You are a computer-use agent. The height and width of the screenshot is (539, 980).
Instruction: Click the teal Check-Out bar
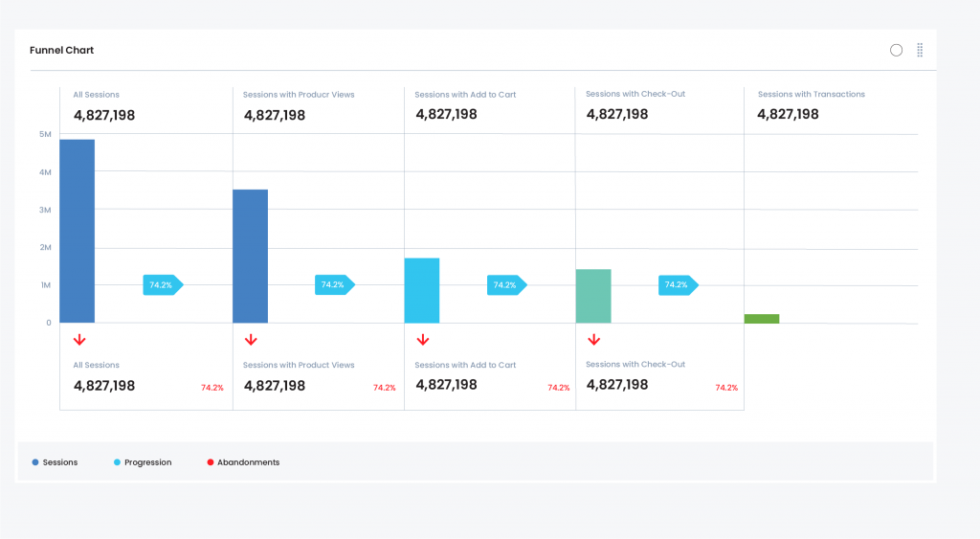click(593, 296)
